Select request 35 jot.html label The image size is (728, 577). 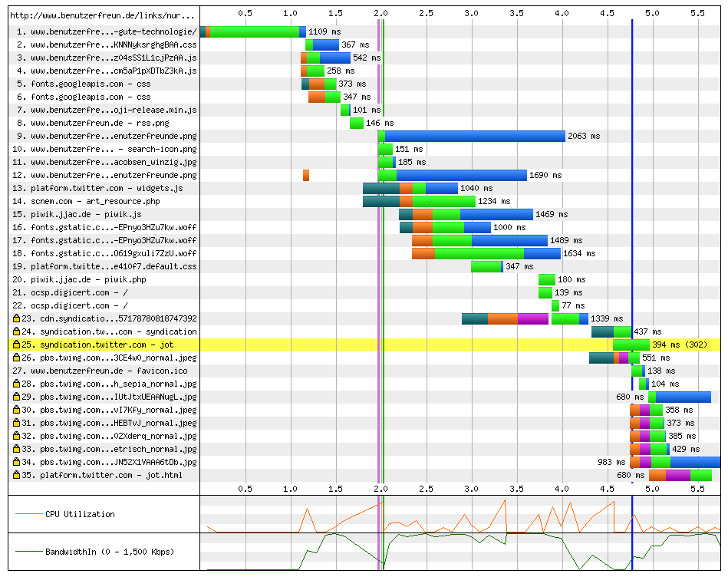click(x=102, y=475)
